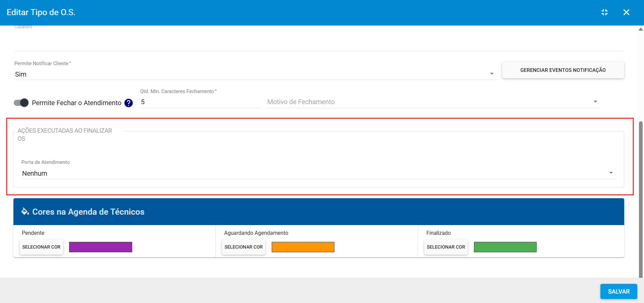Viewport: 644px width, 303px height.
Task: Click the Qtd. Min. Caracteres Fechamento field
Action: 200,102
